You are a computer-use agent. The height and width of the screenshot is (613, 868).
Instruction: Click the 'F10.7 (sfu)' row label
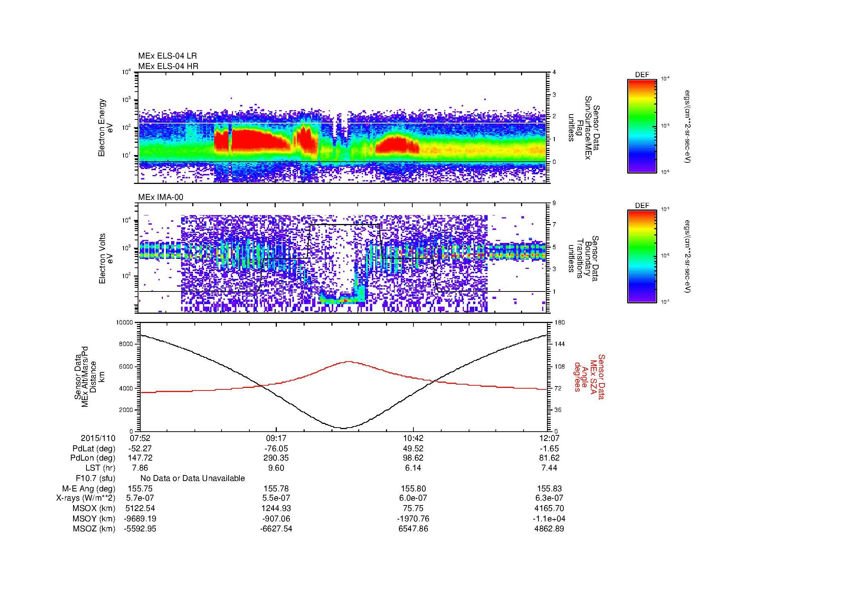tap(95, 478)
